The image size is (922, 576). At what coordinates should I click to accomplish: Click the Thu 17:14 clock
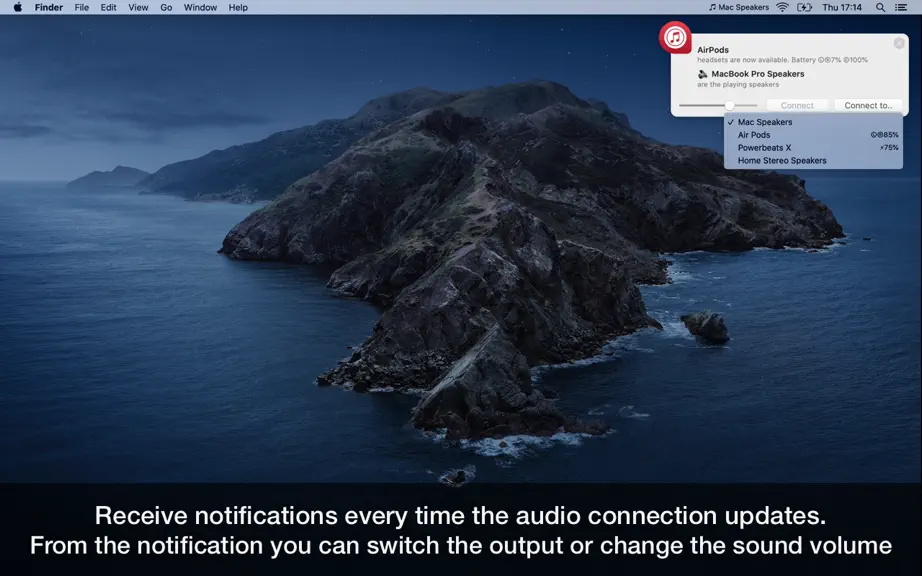click(842, 7)
